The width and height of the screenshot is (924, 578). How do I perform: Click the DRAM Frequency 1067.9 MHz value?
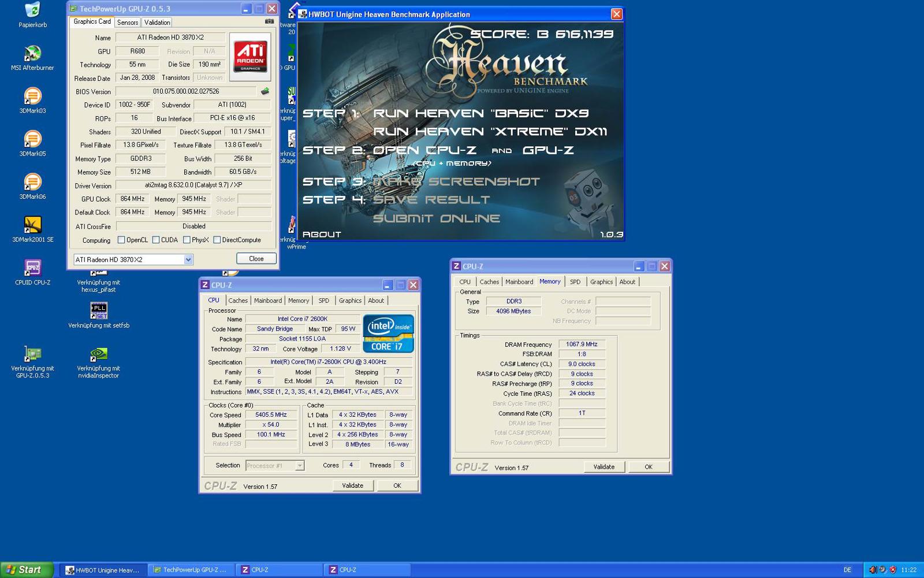tap(582, 344)
